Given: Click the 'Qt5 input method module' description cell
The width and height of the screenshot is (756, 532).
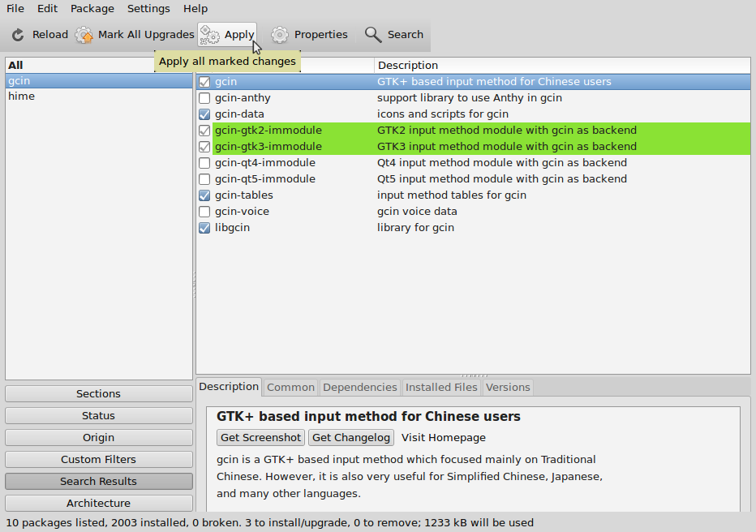Looking at the screenshot, I should (502, 178).
